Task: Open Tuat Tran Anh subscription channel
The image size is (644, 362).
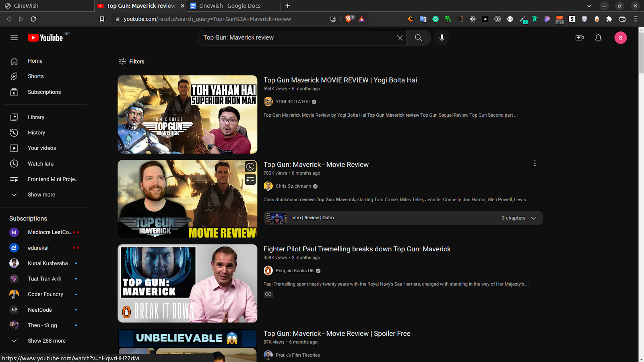Action: tap(46, 279)
